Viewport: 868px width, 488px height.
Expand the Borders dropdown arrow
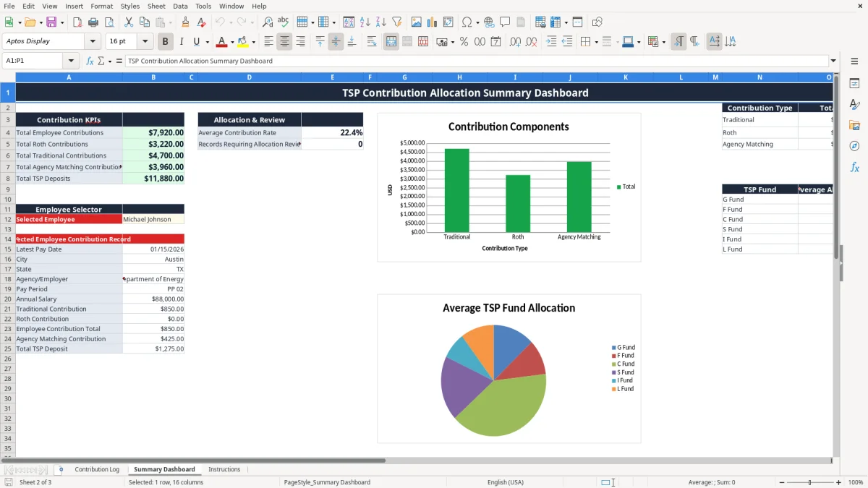click(x=595, y=42)
